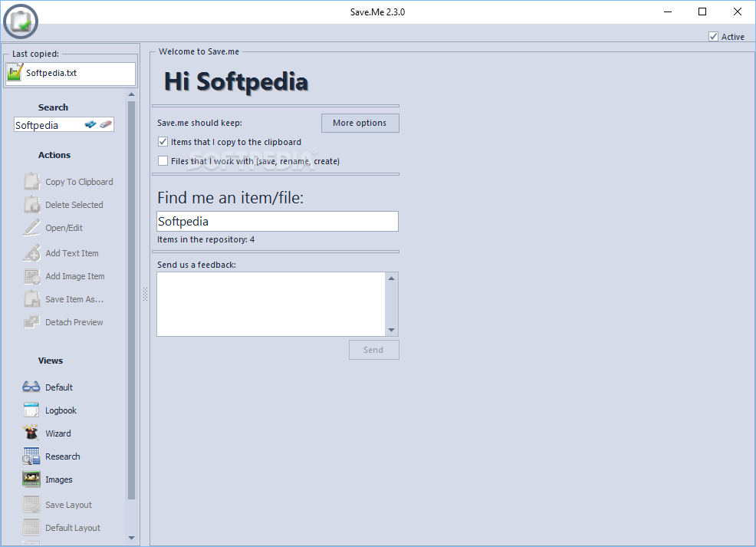The height and width of the screenshot is (547, 756).
Task: Maximize the Save.Me window
Action: [x=702, y=12]
